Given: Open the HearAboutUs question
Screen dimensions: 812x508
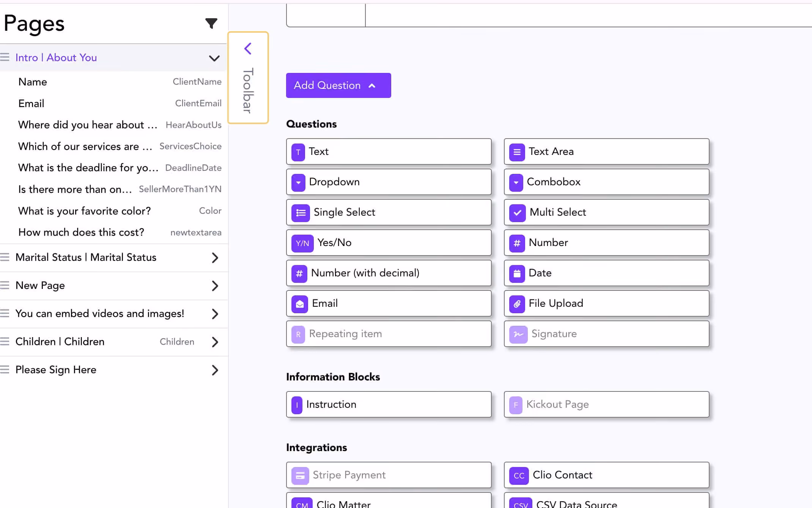Looking at the screenshot, I should pos(120,125).
